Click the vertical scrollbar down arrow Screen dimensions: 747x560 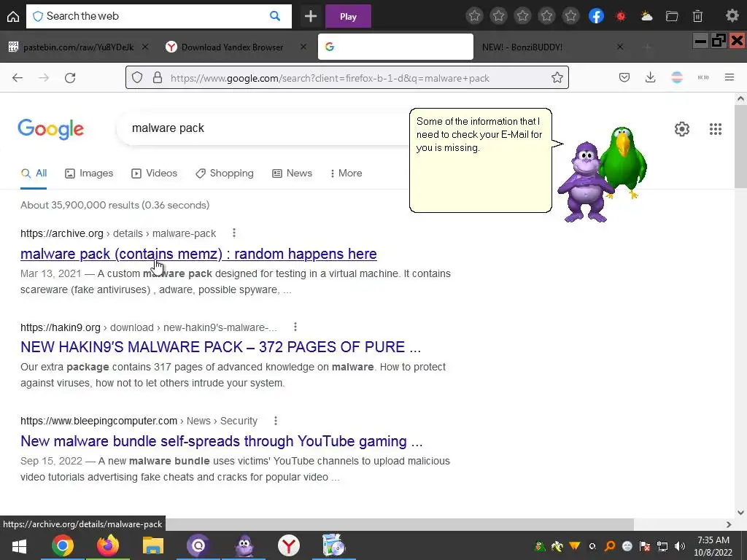740,513
